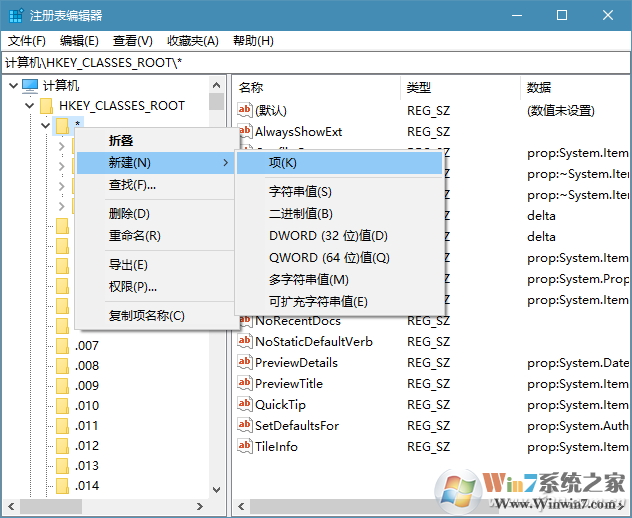Viewport: 632px width, 518px height.
Task: Select the HKEY_CLASSES_ROOT folder icon
Action: [46, 106]
